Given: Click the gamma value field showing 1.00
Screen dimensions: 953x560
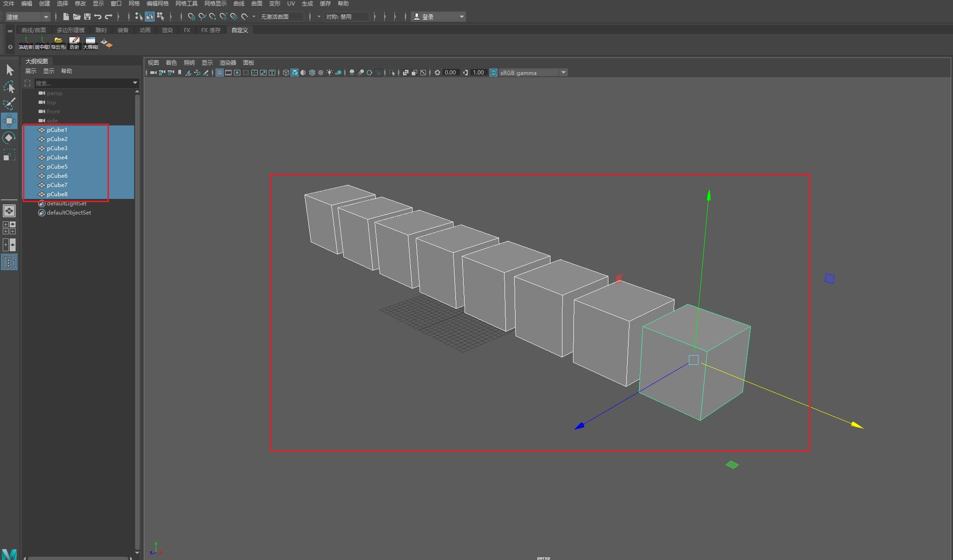Looking at the screenshot, I should 478,73.
